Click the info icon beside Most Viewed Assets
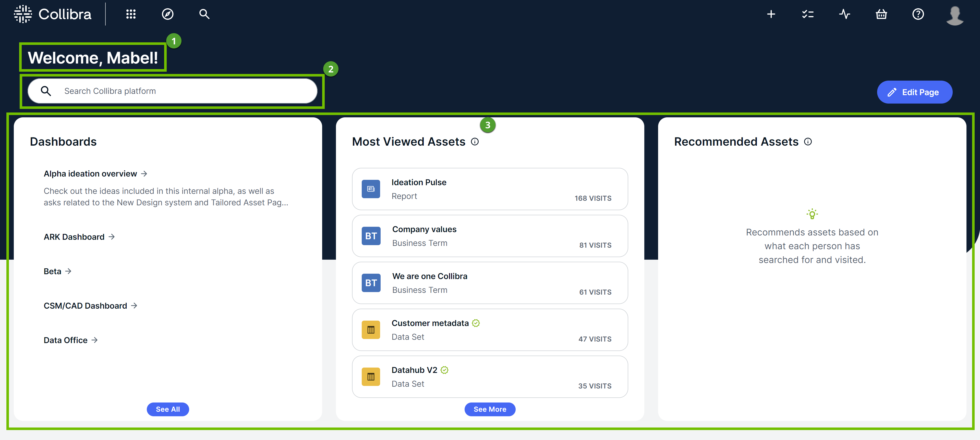Viewport: 980px width, 440px height. coord(475,142)
